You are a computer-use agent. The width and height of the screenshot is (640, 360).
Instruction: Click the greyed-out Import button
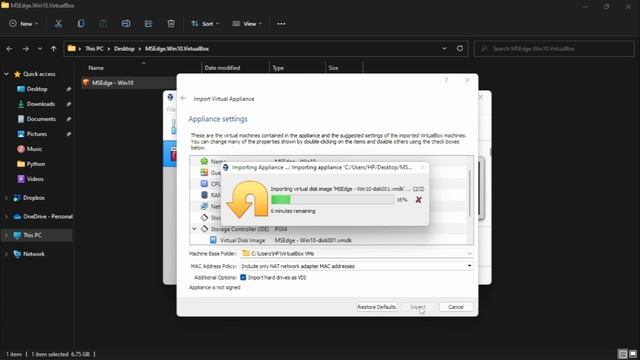point(418,307)
